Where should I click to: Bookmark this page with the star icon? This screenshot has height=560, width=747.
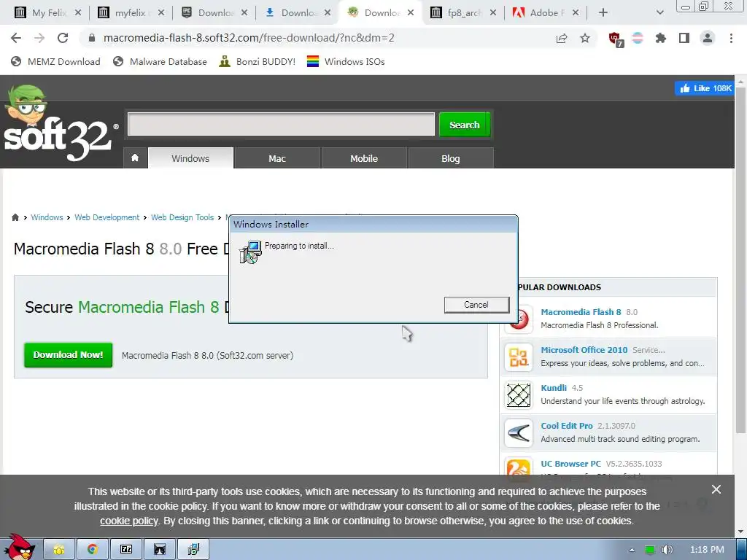[x=585, y=38]
